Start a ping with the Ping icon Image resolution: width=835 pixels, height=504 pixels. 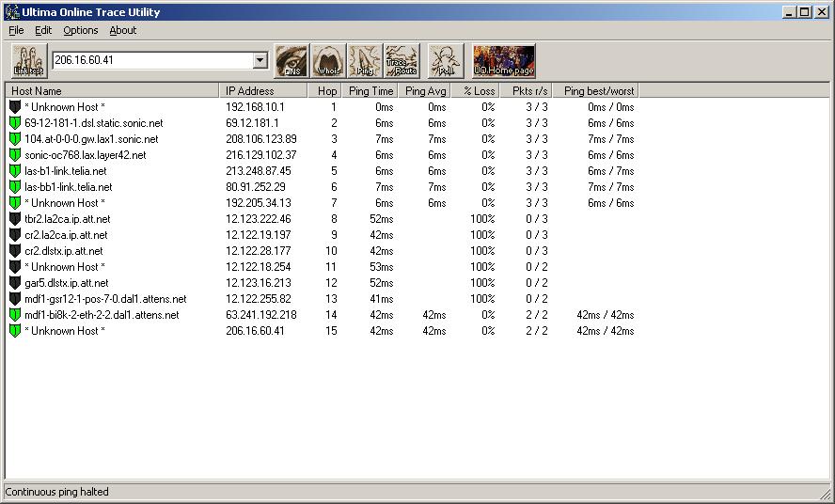(365, 61)
